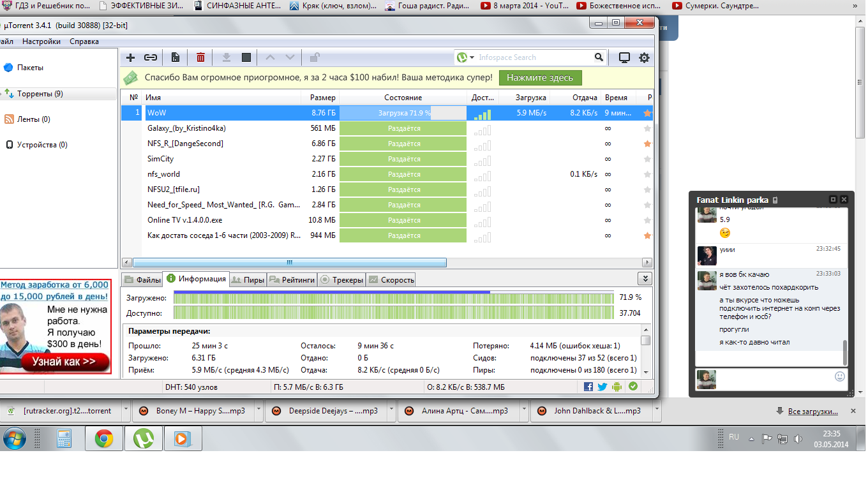Open Preferences with the gear icon
The image size is (868, 490).
point(645,57)
